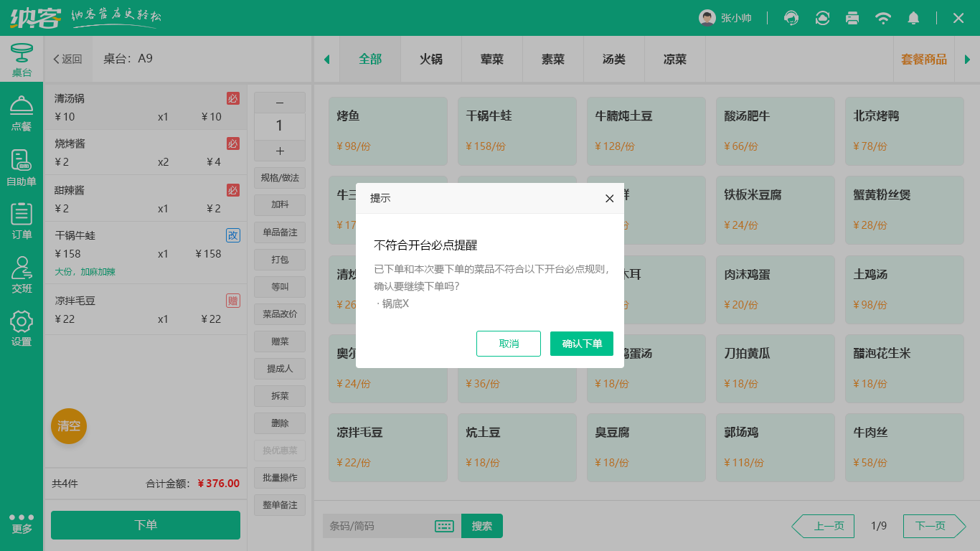Click the keyboard icon in search box
Viewport: 980px width, 551px height.
(444, 526)
